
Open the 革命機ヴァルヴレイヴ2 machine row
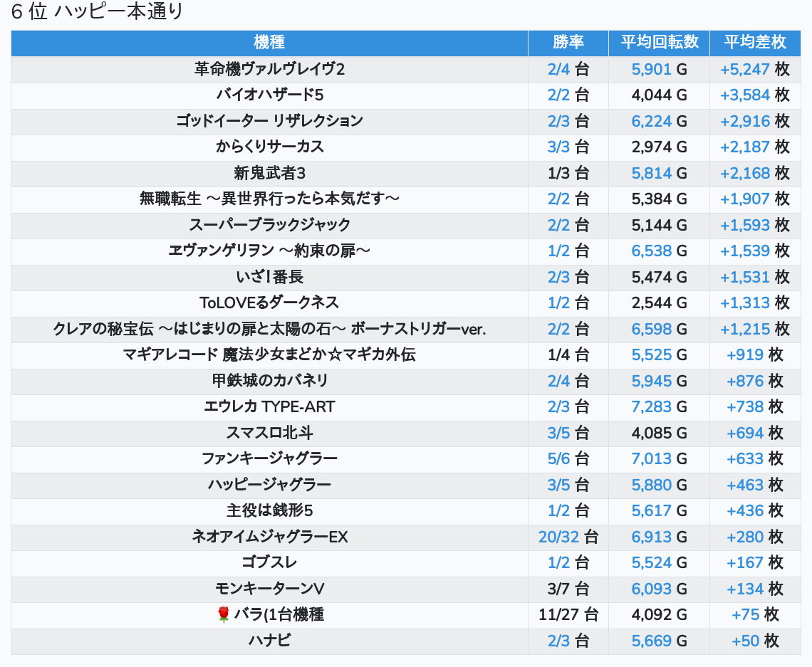pos(269,69)
